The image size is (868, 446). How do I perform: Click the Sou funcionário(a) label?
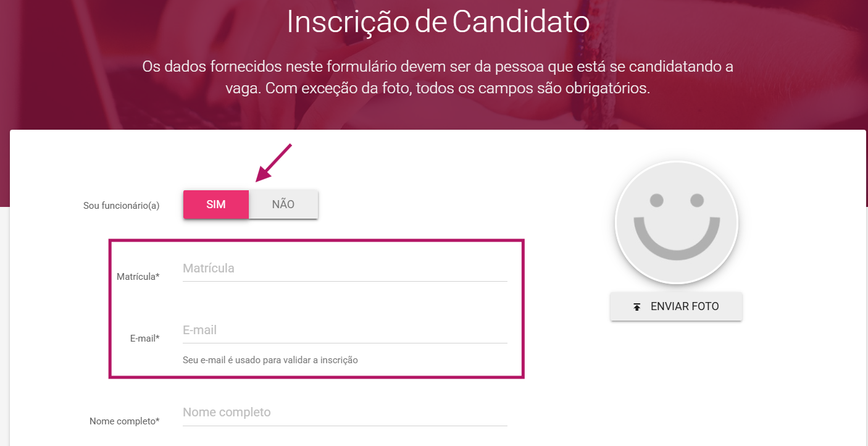[122, 206]
